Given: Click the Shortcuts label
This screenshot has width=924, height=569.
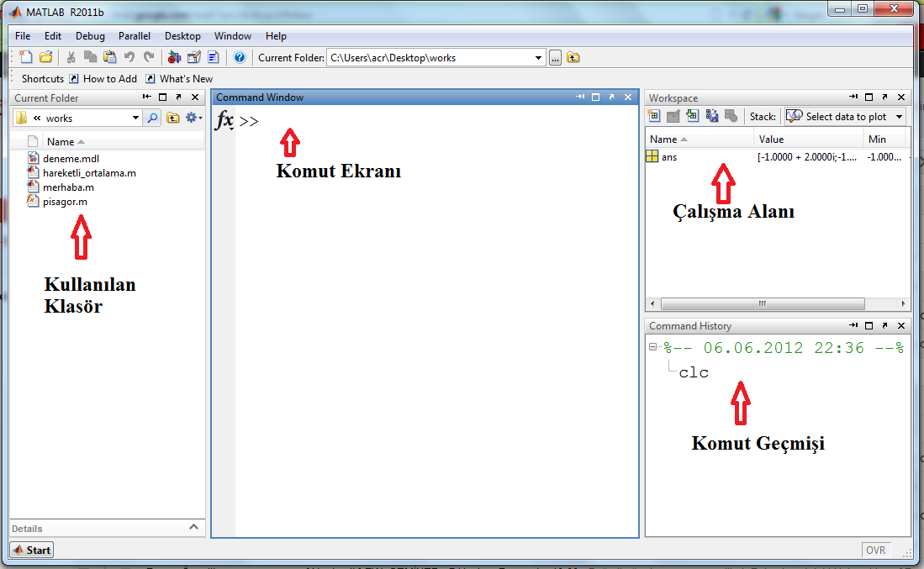Looking at the screenshot, I should (42, 79).
